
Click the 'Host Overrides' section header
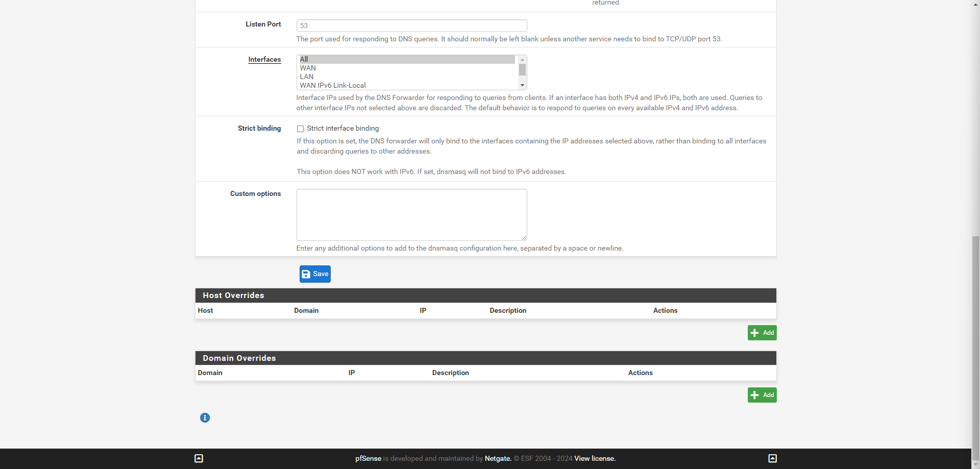(x=485, y=295)
